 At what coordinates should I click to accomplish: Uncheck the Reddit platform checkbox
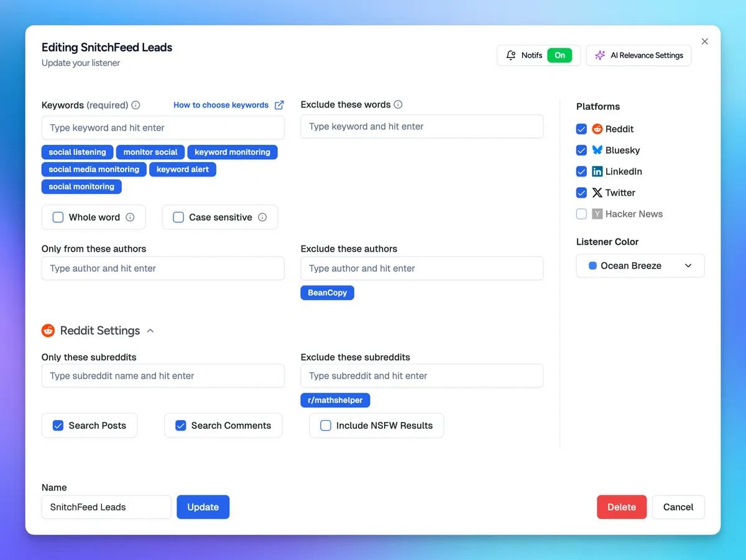[x=581, y=129]
